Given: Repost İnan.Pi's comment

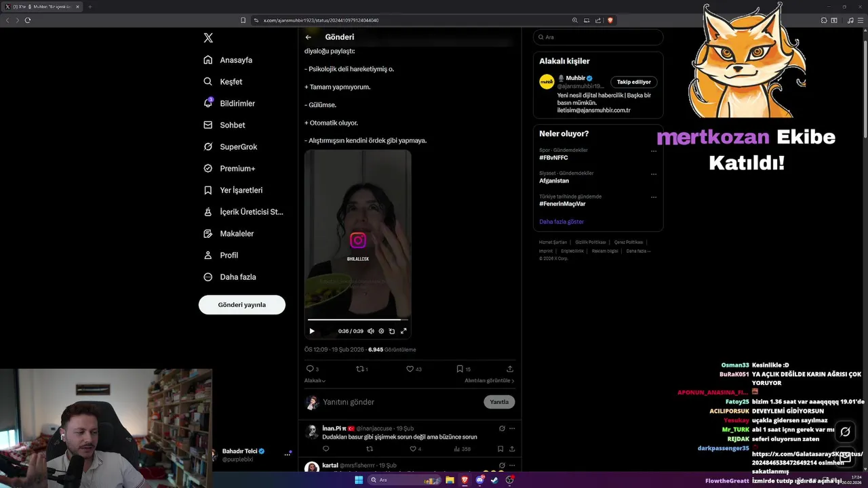Looking at the screenshot, I should coord(370,449).
